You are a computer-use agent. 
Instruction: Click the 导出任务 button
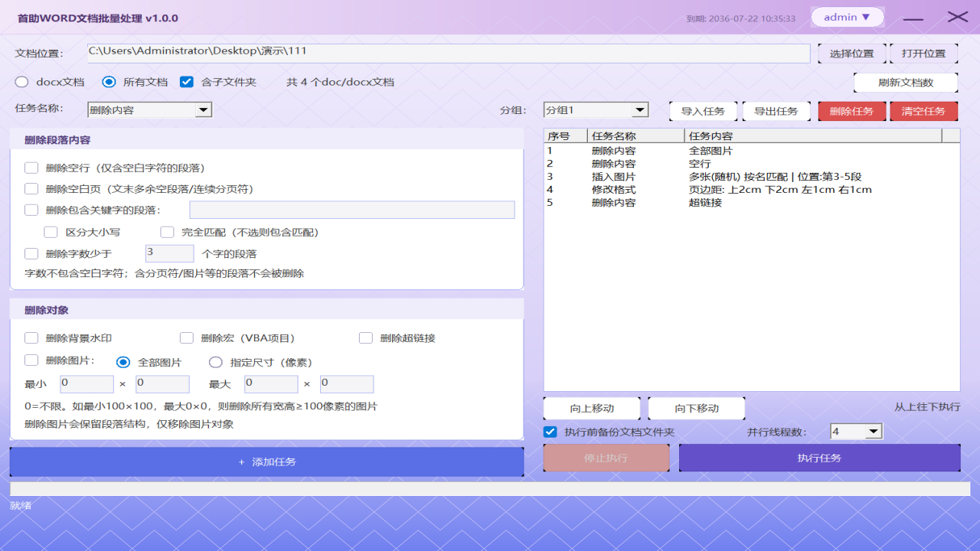point(776,111)
